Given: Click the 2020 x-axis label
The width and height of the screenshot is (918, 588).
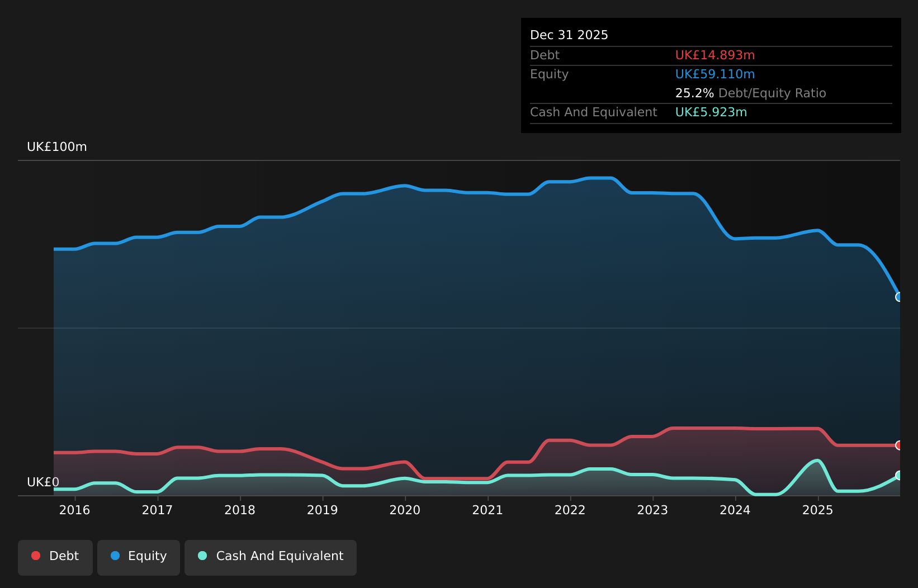Looking at the screenshot, I should [x=405, y=510].
